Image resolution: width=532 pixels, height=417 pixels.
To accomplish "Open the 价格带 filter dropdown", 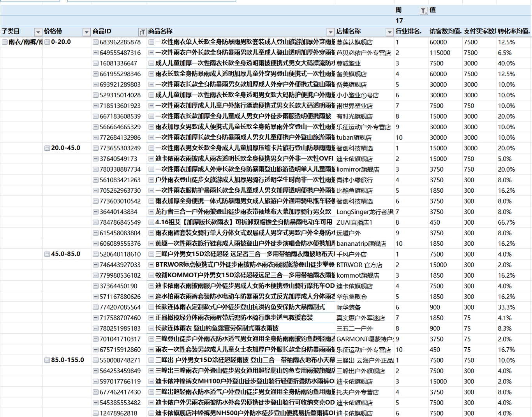I will click(x=86, y=32).
